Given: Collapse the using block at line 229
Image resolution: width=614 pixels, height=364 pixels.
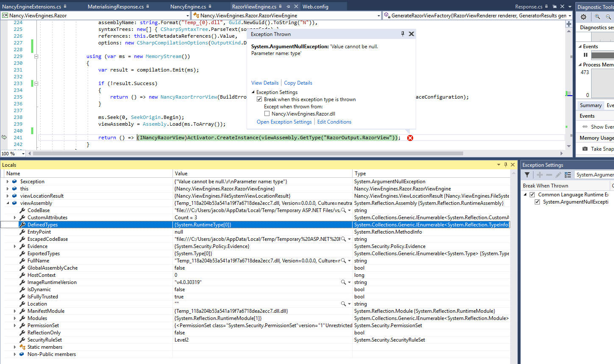Looking at the screenshot, I should pyautogui.click(x=36, y=56).
